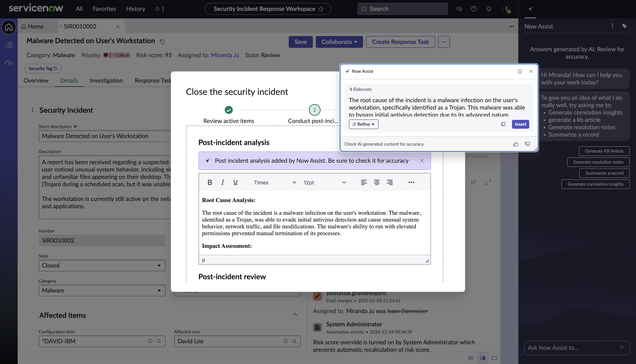Give thumbs down to AI content
This screenshot has width=636, height=364.
click(x=528, y=144)
